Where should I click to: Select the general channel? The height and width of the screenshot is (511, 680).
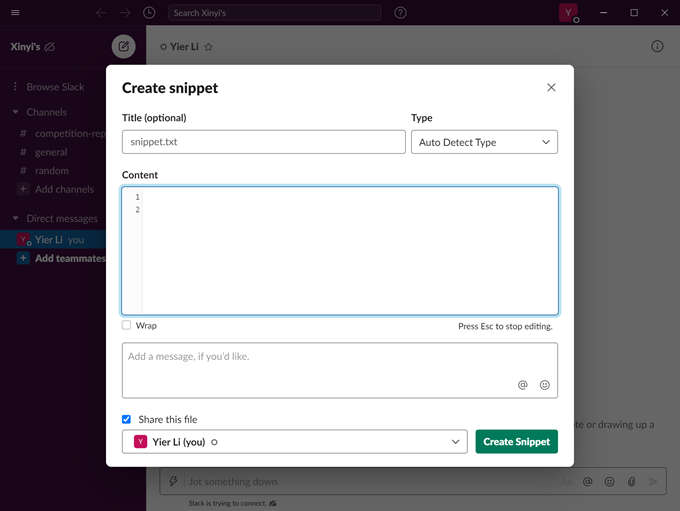click(x=51, y=152)
